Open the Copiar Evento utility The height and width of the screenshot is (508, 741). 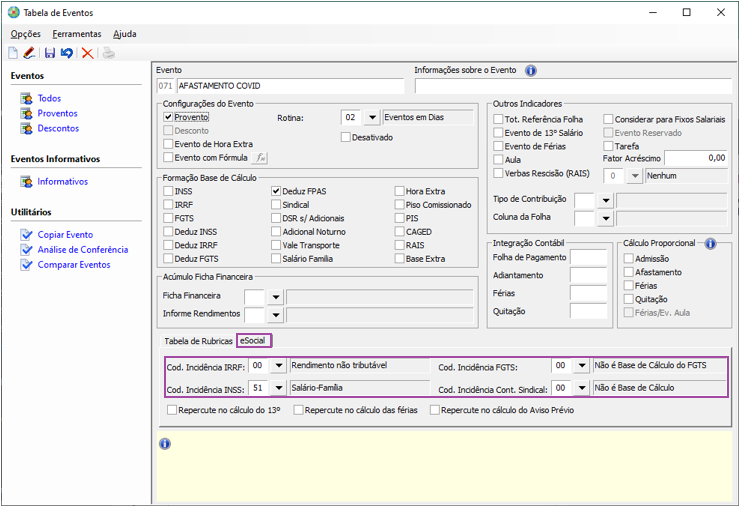pos(65,234)
